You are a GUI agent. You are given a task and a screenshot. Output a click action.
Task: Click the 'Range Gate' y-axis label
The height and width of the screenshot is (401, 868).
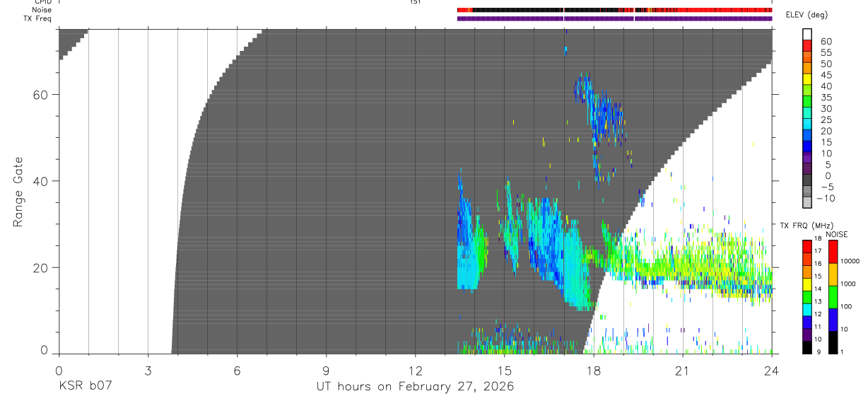(x=18, y=192)
